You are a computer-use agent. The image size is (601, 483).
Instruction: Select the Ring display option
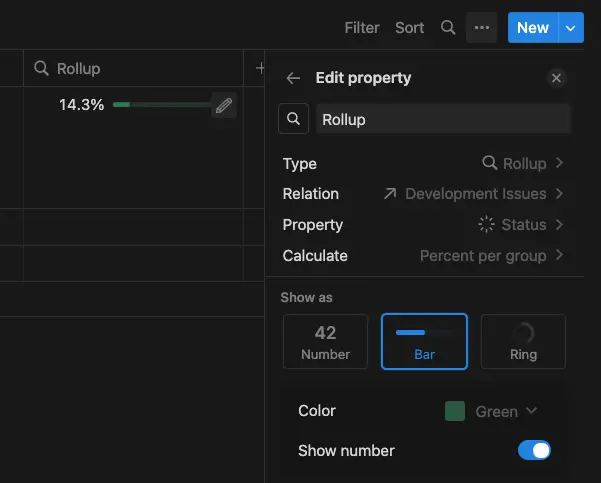pyautogui.click(x=523, y=342)
